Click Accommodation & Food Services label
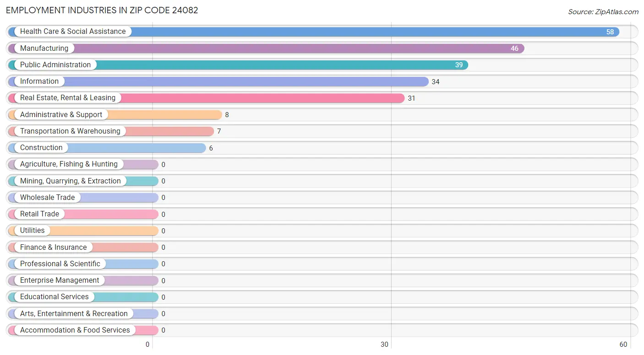Image resolution: width=644 pixels, height=355 pixels. click(x=75, y=330)
